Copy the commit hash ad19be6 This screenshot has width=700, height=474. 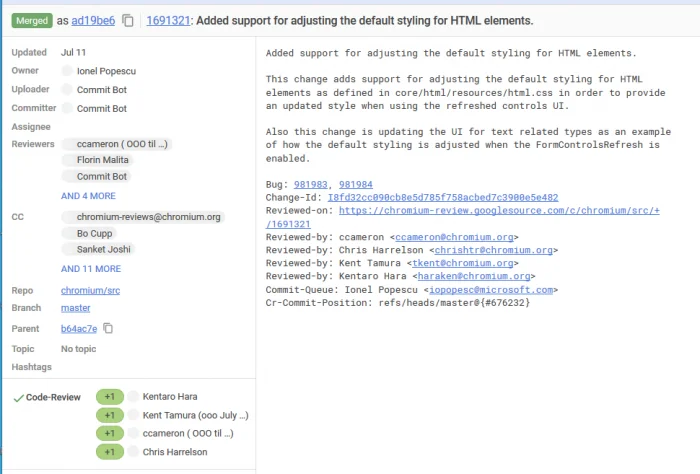(128, 20)
